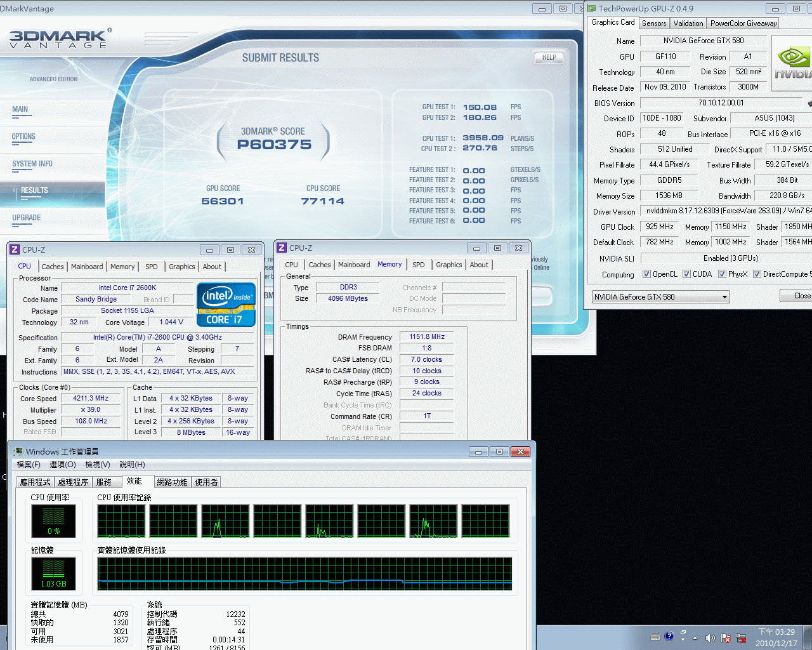Click the keyboard input language tray icon
The width and height of the screenshot is (812, 650).
click(x=655, y=637)
